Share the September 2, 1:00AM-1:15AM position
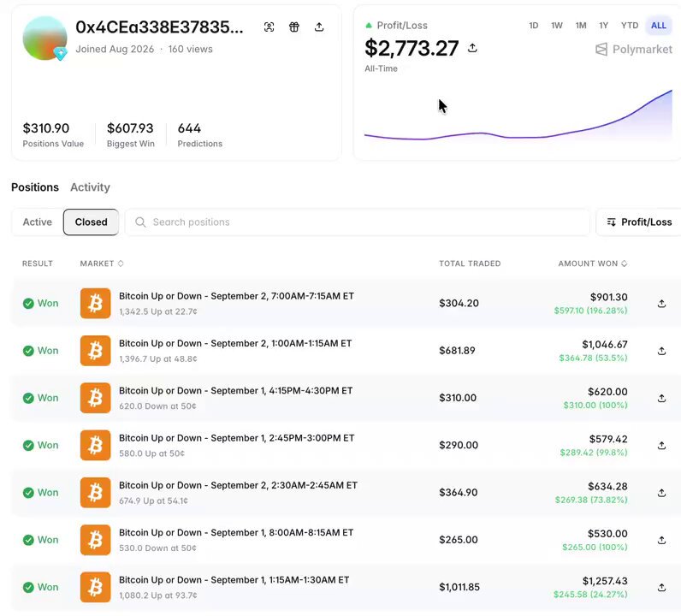Viewport: 681px width, 616px height. click(x=661, y=351)
